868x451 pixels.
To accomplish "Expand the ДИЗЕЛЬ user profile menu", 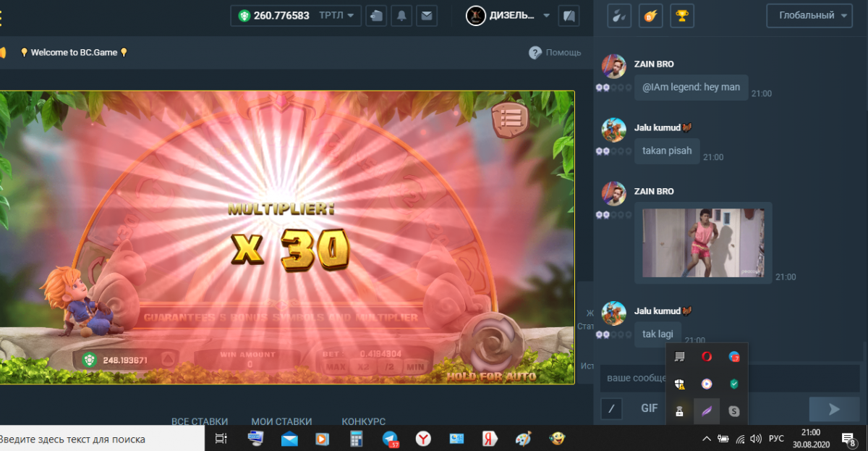I will click(x=506, y=15).
